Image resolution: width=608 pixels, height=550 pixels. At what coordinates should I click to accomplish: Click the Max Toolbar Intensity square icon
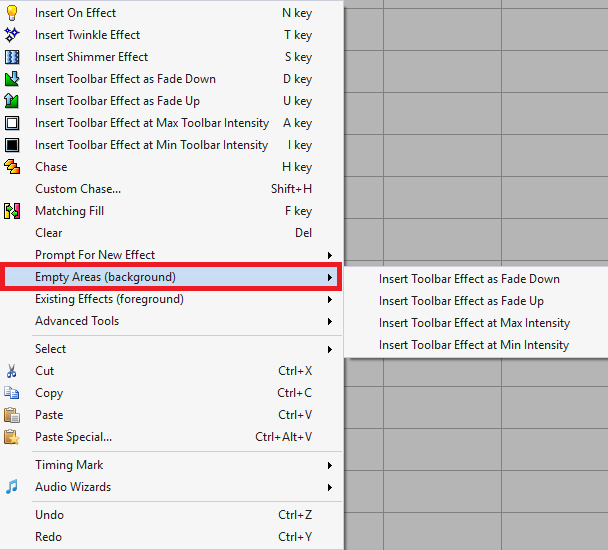pos(12,123)
